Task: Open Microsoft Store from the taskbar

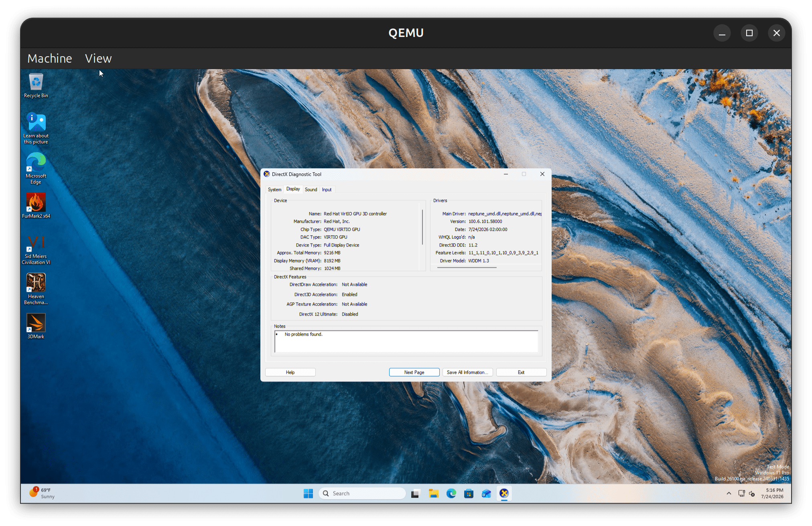Action: (469, 493)
